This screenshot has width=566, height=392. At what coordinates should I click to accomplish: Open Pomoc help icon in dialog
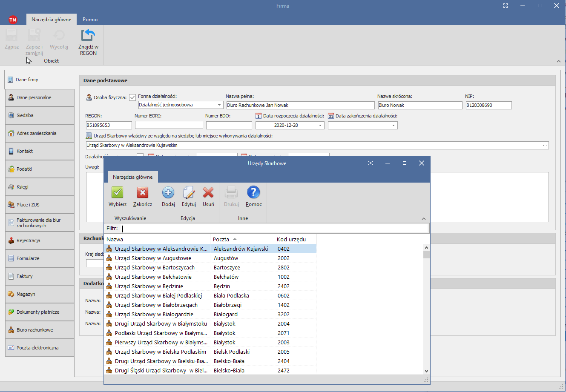click(x=253, y=193)
